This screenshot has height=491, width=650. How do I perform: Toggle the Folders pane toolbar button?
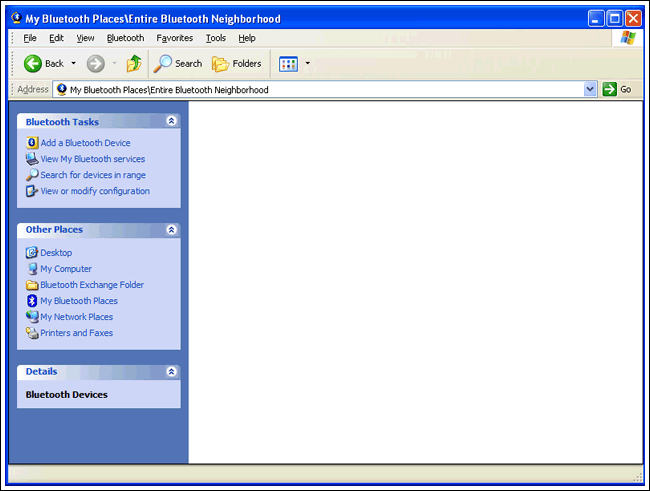[x=237, y=63]
